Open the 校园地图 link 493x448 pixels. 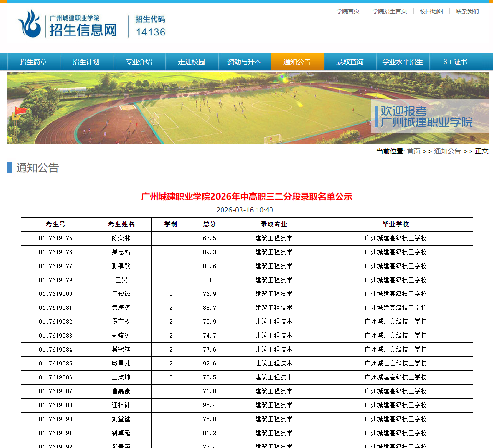click(x=431, y=11)
